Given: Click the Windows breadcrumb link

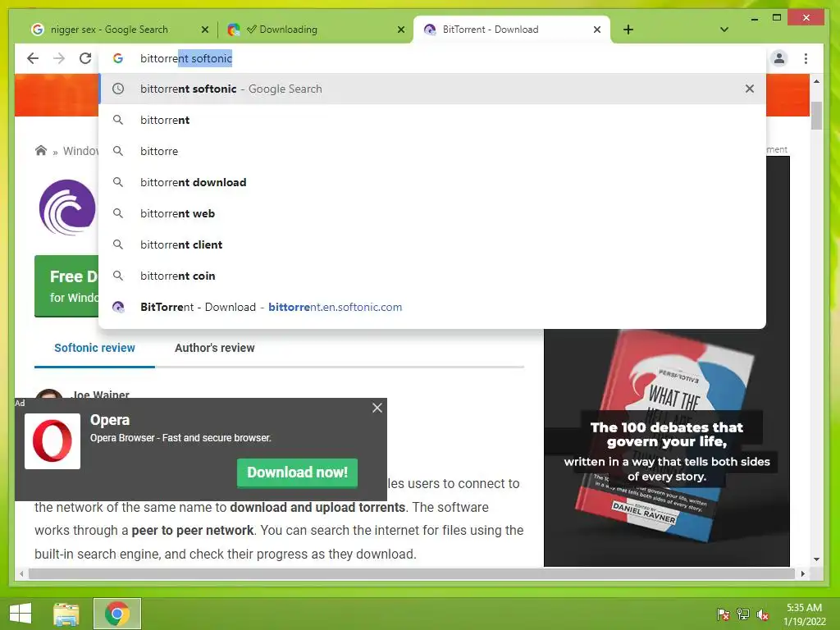Looking at the screenshot, I should (80, 151).
